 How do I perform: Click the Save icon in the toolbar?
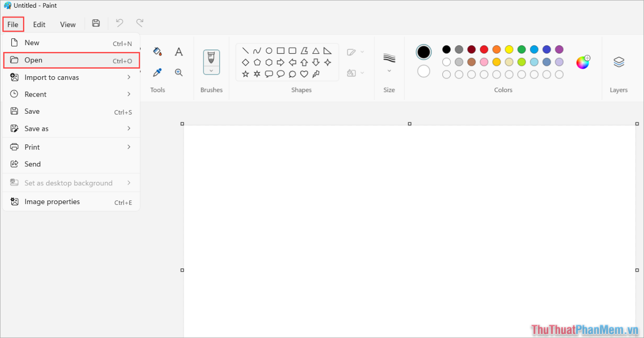96,23
